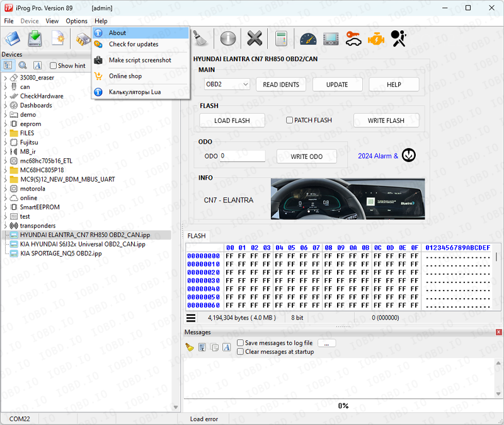Toggle the PATCH FLASH checkbox
This screenshot has height=425, width=504.
[289, 120]
